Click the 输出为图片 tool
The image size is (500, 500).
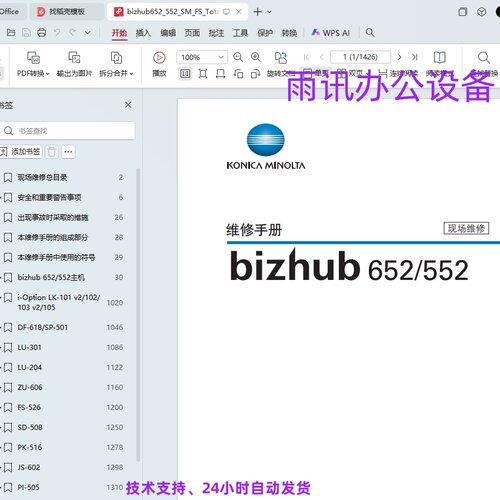(74, 64)
